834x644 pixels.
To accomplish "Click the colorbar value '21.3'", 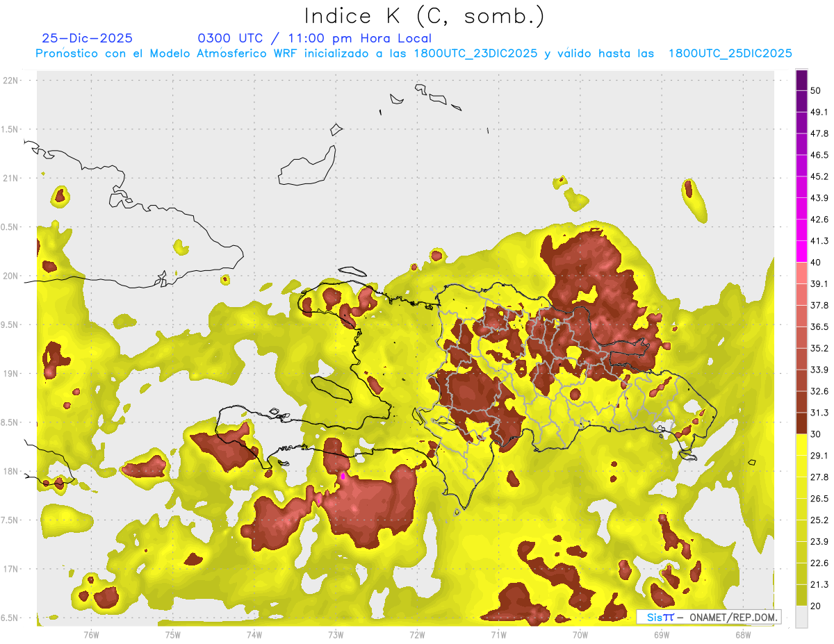I will click(x=819, y=584).
